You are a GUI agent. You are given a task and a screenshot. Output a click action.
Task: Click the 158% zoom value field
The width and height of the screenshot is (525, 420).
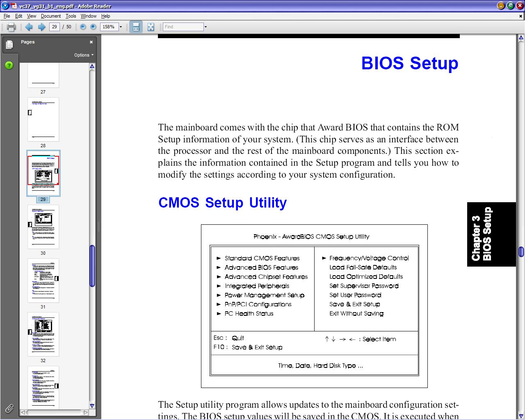109,27
